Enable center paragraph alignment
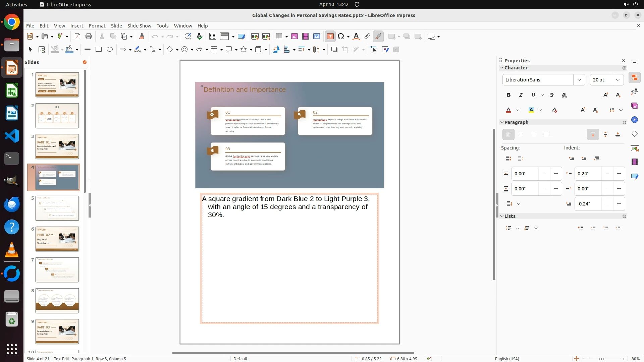 pos(521,134)
